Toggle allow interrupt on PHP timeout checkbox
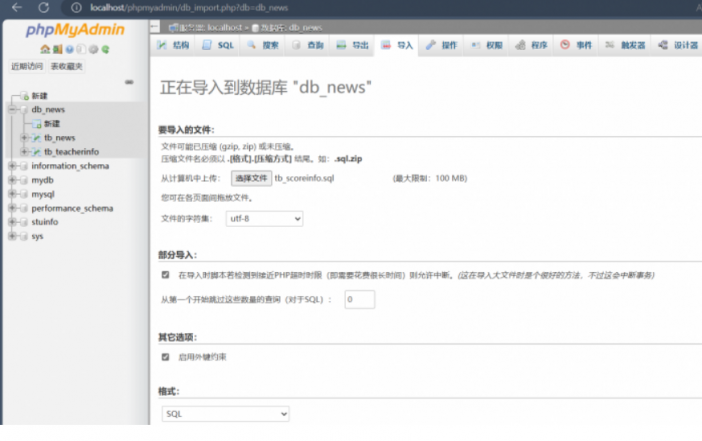Screen dimensions: 702x441 click(165, 275)
